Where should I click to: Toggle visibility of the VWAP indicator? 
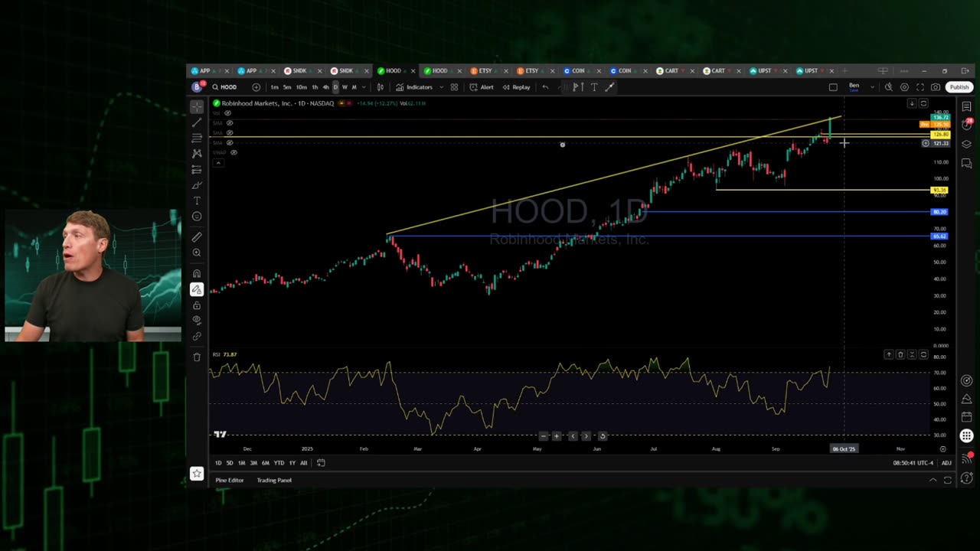point(234,152)
